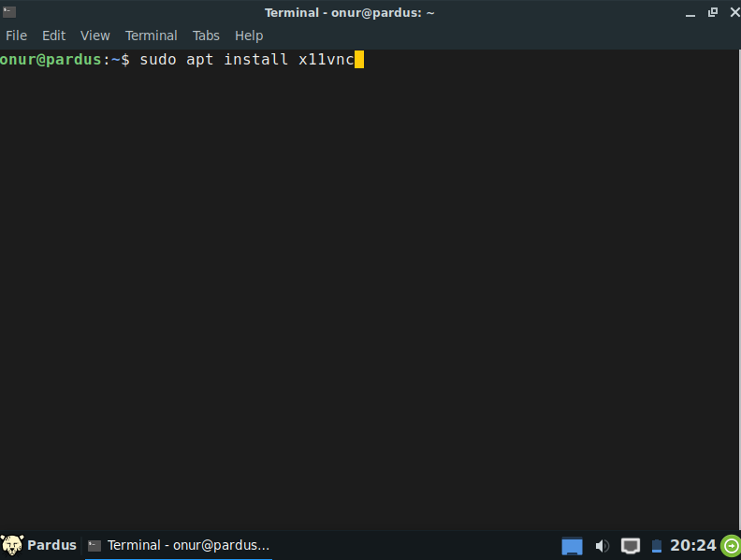Open the View menu
Screen dimensions: 741x560
94,36
